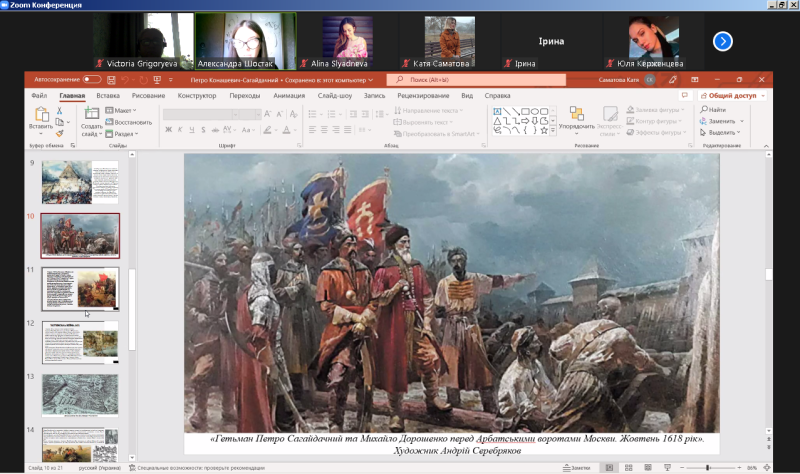Click the Заметки notes button
This screenshot has width=800, height=474.
tap(577, 467)
